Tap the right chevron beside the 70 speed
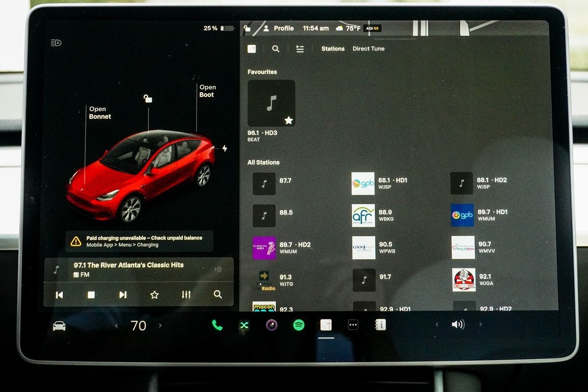 coord(160,325)
